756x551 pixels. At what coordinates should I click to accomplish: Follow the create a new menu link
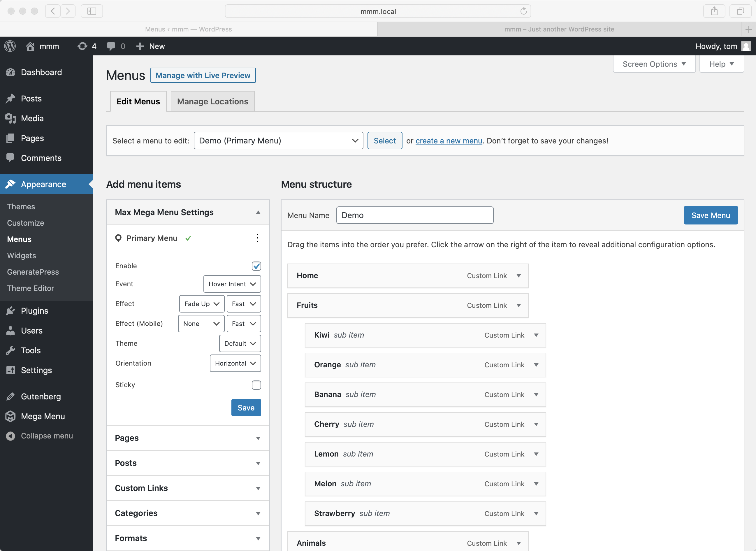[449, 141]
